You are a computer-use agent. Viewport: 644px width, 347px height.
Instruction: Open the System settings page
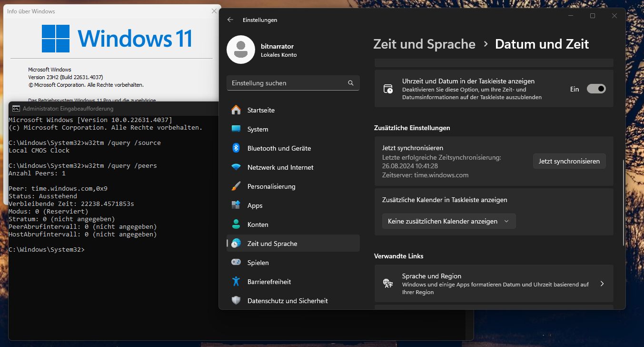point(293,129)
